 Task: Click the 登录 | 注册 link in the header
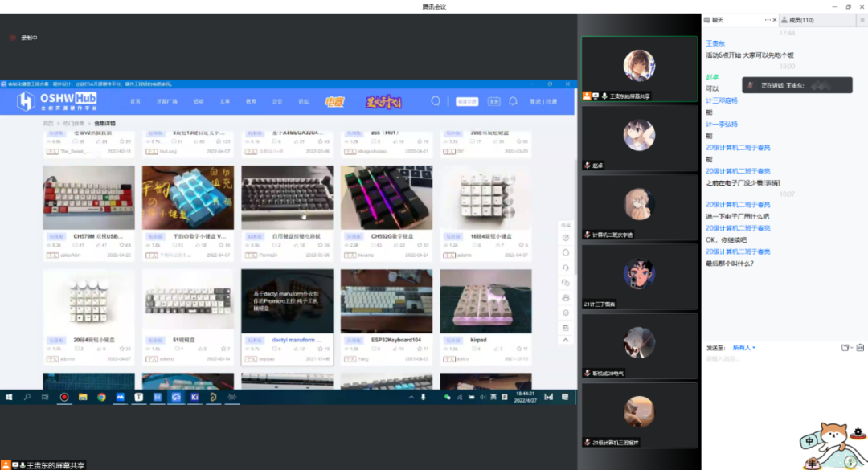tap(542, 101)
